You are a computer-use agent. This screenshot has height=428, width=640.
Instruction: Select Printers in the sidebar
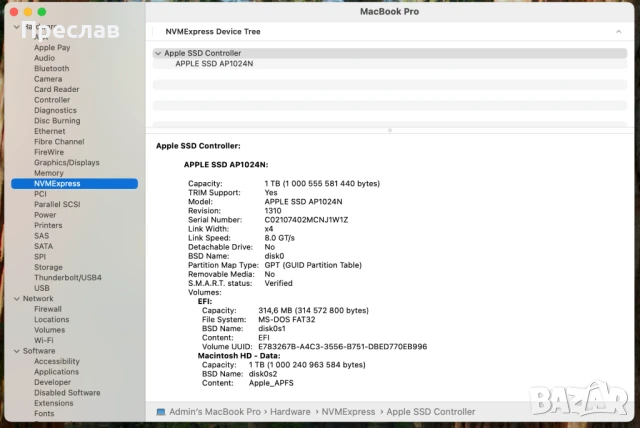click(48, 225)
